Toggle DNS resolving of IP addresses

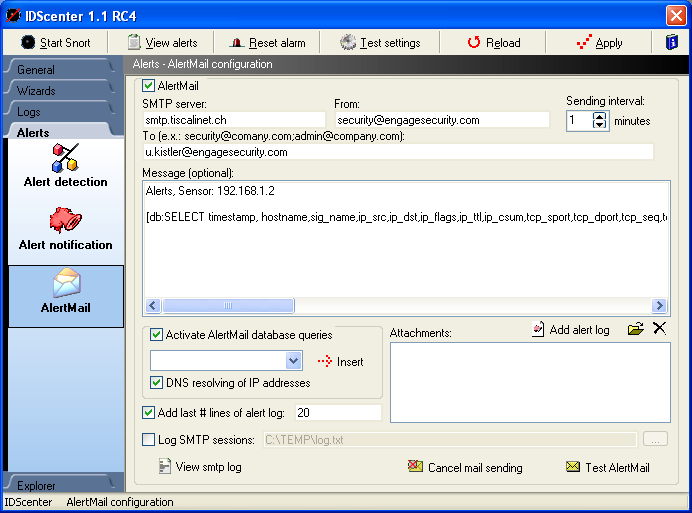click(x=156, y=382)
